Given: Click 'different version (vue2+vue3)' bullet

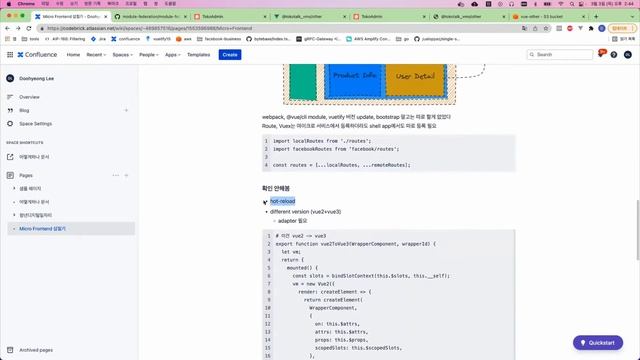Looking at the screenshot, I should [x=305, y=212].
